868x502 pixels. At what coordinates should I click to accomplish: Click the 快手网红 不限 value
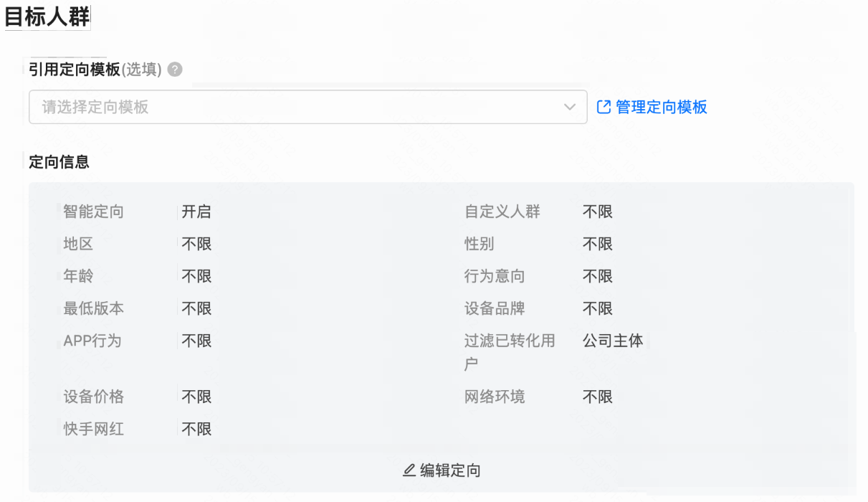point(195,429)
